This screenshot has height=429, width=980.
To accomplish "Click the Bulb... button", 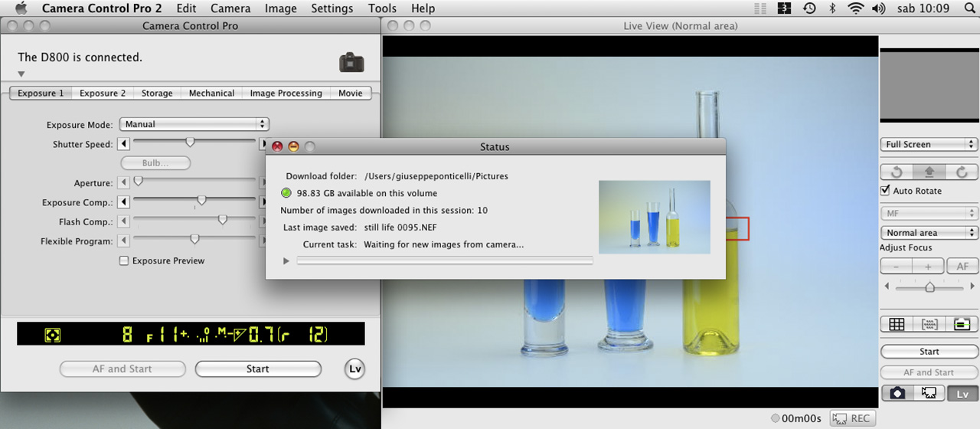I will pos(155,163).
